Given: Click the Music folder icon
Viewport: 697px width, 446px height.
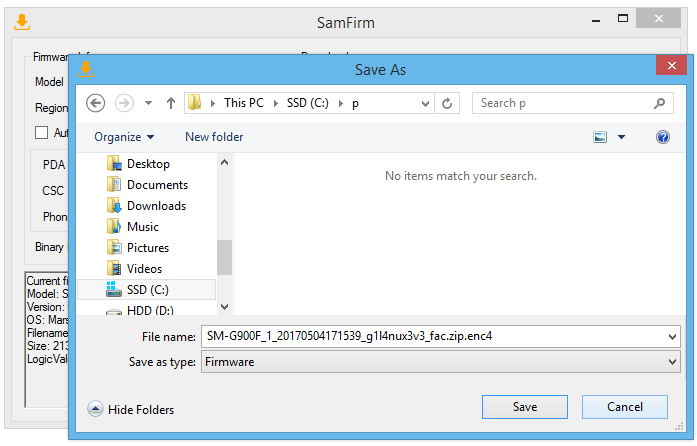Looking at the screenshot, I should point(114,226).
